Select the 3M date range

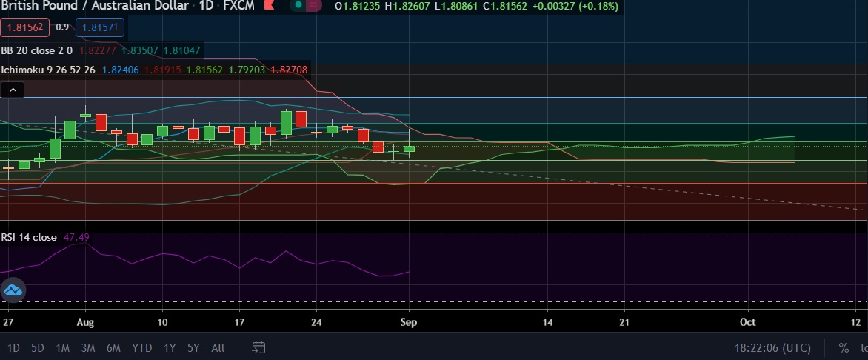[x=88, y=348]
